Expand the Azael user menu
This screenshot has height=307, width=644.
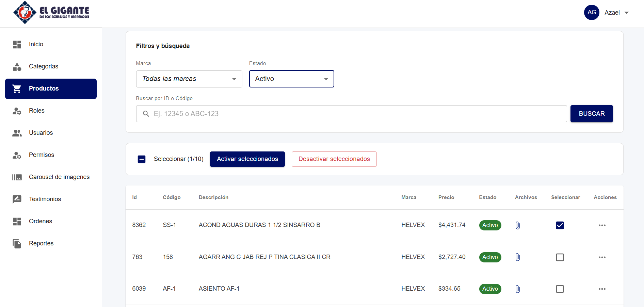[x=627, y=12]
